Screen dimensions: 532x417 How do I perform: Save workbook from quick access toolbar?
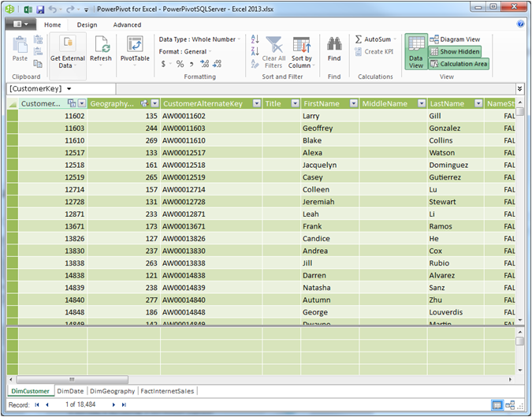40,9
